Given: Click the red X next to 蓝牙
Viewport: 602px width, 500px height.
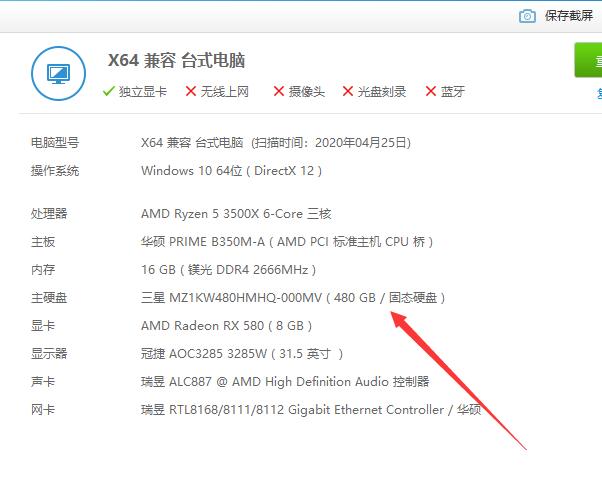Looking at the screenshot, I should coord(431,91).
